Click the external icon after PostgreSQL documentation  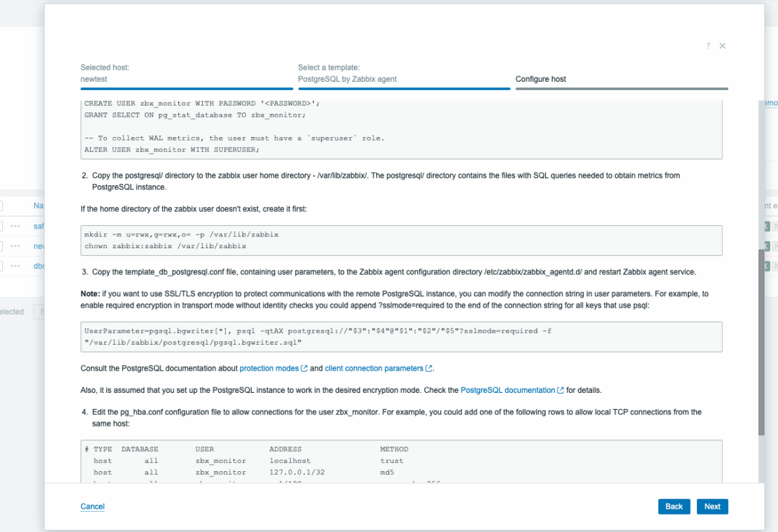coord(560,390)
